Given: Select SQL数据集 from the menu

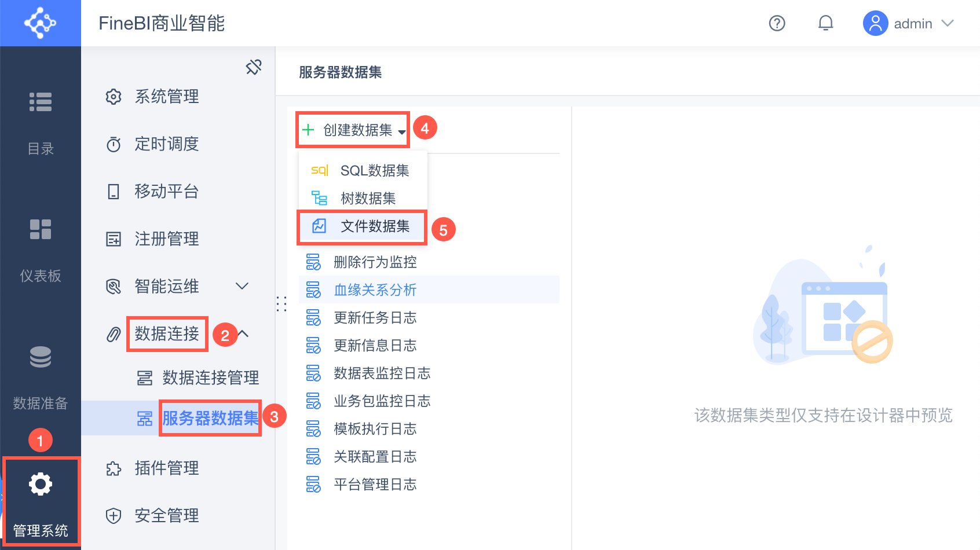Looking at the screenshot, I should click(x=374, y=170).
